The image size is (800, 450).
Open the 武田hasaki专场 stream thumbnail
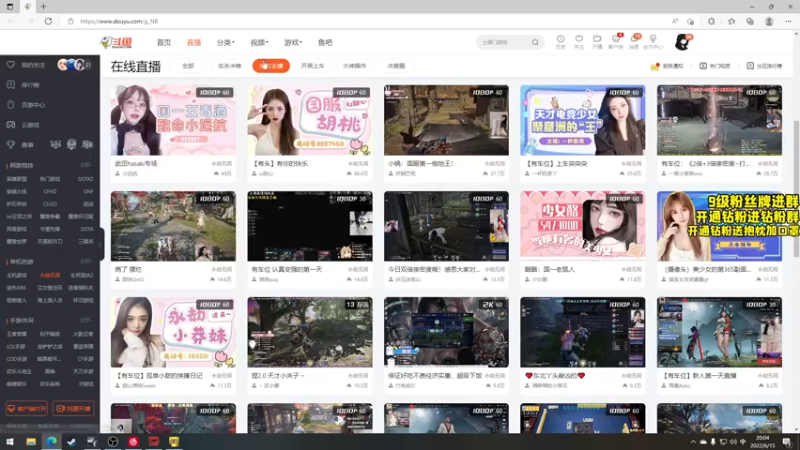173,120
